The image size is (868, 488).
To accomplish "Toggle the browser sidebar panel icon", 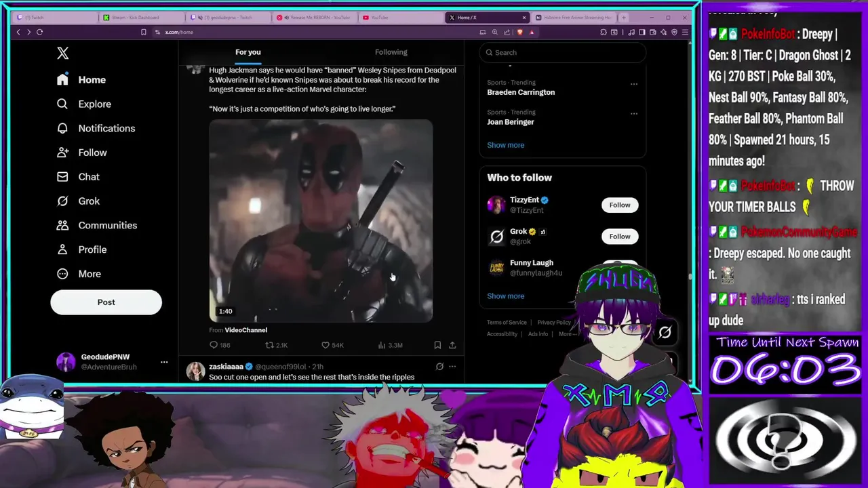I will tap(642, 32).
